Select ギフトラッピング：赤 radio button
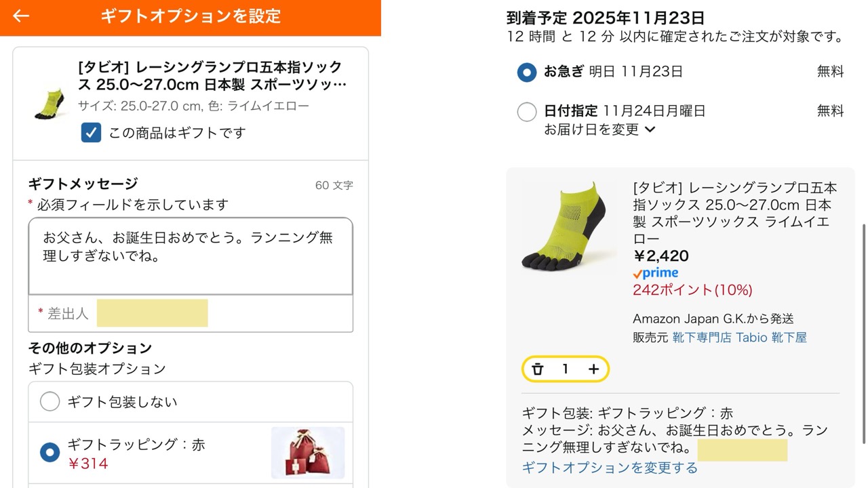This screenshot has height=488, width=868. pyautogui.click(x=50, y=452)
